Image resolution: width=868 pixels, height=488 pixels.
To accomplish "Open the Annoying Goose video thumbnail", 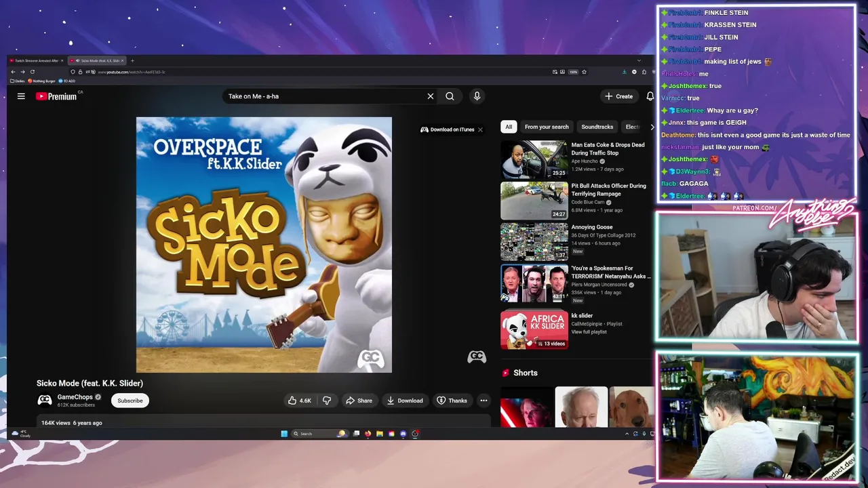I will point(534,242).
